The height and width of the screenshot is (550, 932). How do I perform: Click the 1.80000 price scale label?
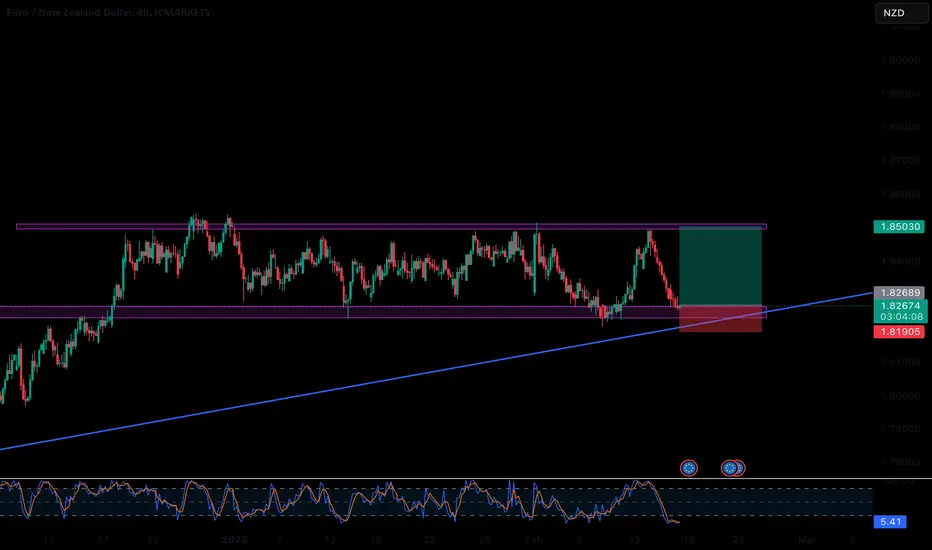pos(900,395)
